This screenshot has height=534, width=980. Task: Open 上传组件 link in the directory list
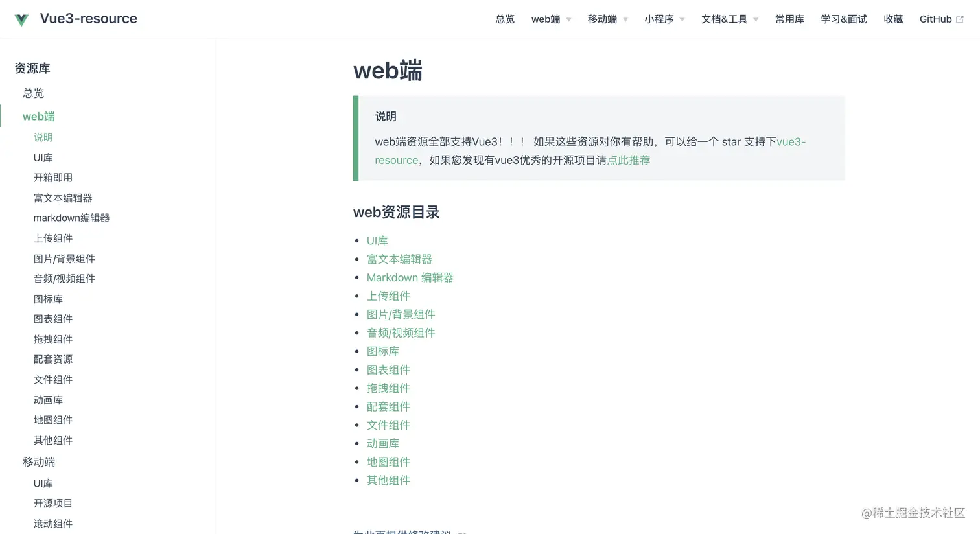[388, 296]
